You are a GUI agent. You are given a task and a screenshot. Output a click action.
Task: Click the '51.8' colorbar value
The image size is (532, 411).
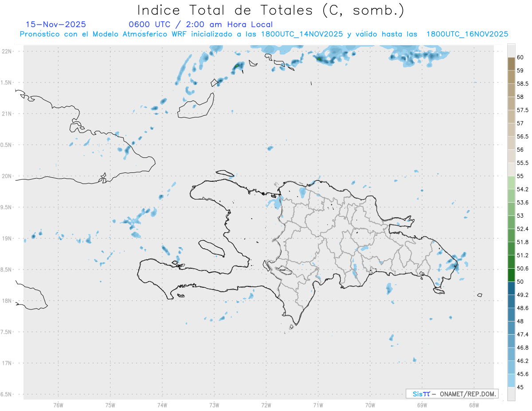coord(523,242)
